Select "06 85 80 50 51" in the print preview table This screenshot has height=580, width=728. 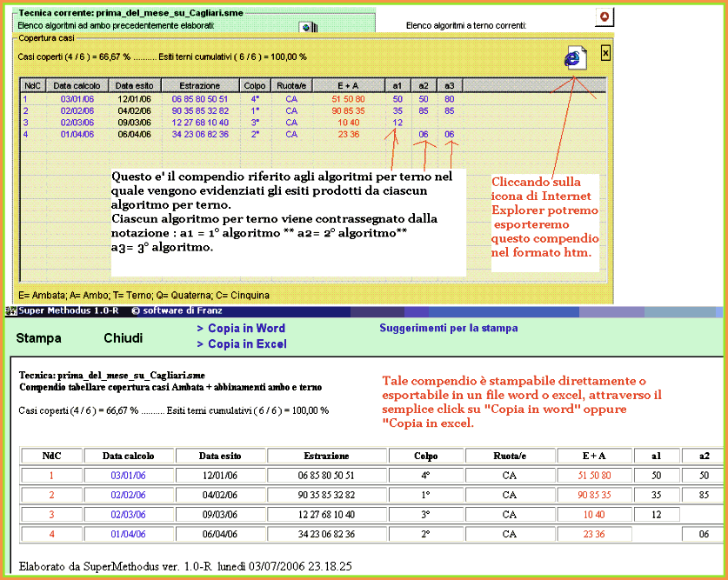326,476
